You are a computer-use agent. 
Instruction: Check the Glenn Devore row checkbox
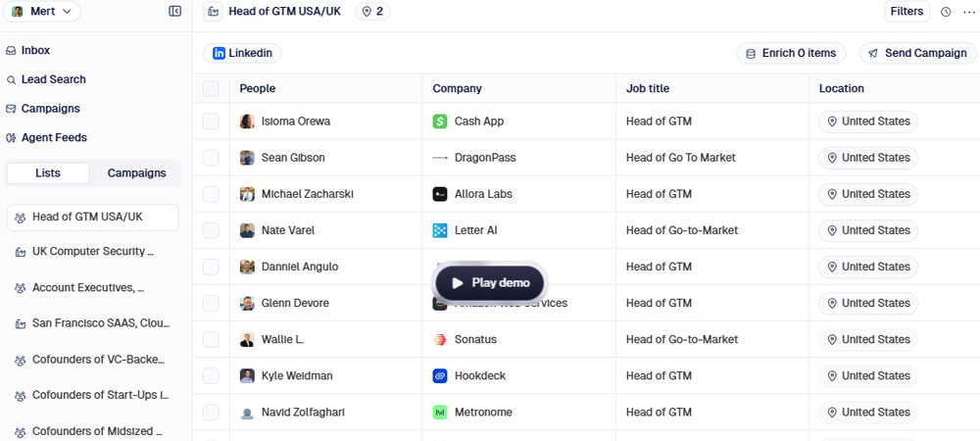(x=212, y=303)
